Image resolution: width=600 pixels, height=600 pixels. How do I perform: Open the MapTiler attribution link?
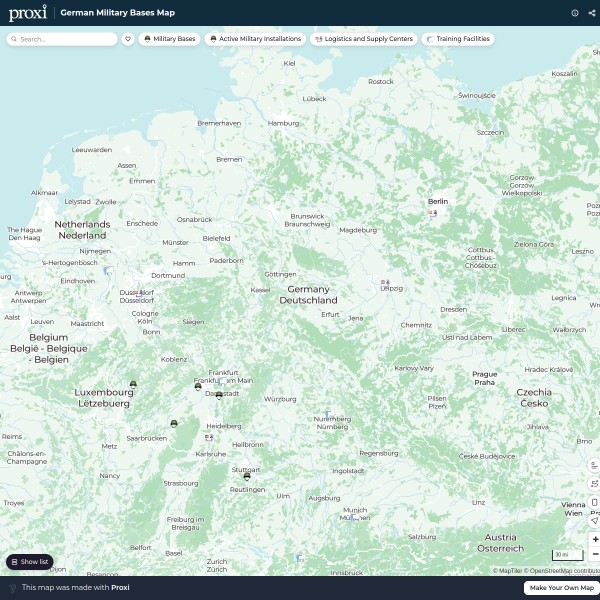[507, 571]
